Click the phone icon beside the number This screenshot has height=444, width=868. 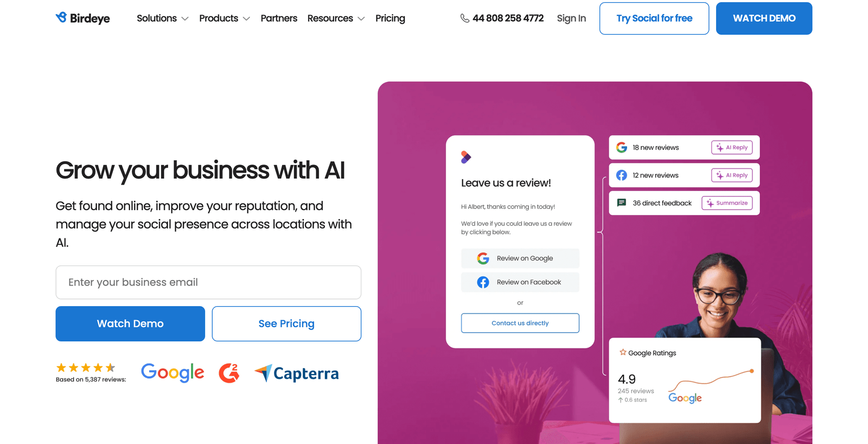[x=465, y=18]
